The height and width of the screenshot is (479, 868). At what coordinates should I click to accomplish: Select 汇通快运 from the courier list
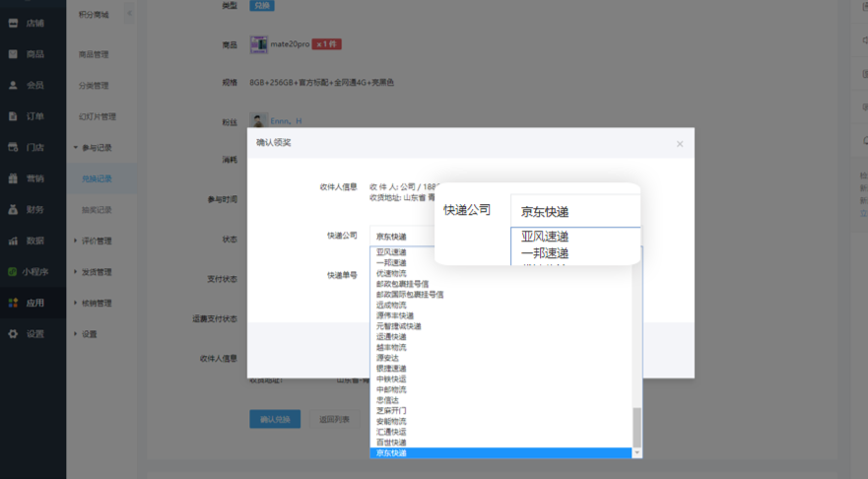[x=501, y=432]
